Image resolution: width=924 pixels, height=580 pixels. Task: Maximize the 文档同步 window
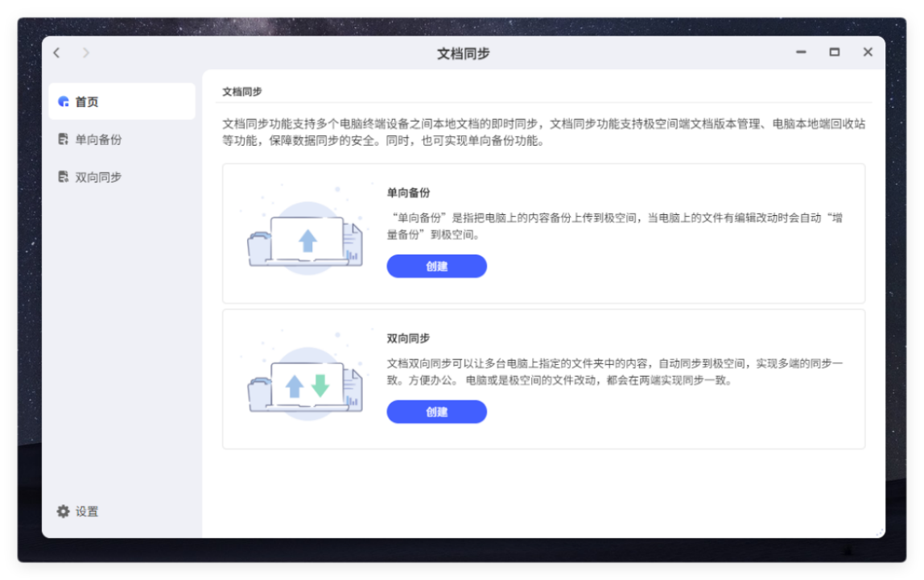tap(835, 52)
